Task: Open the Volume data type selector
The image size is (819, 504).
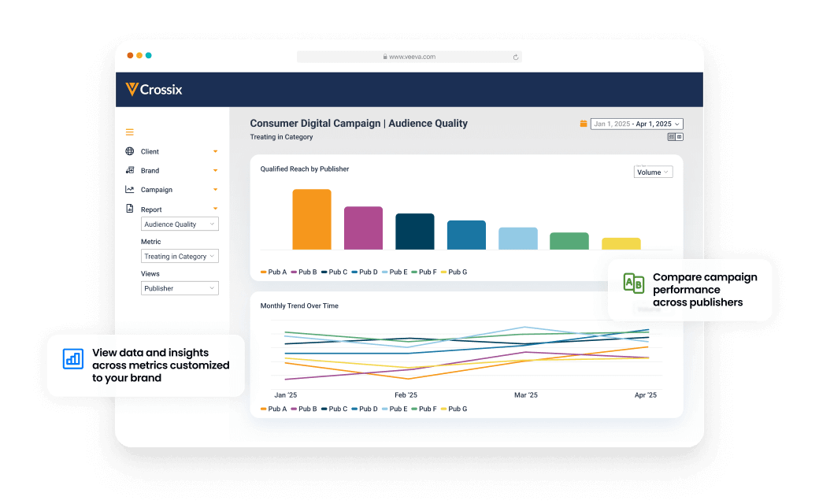Action: click(653, 172)
